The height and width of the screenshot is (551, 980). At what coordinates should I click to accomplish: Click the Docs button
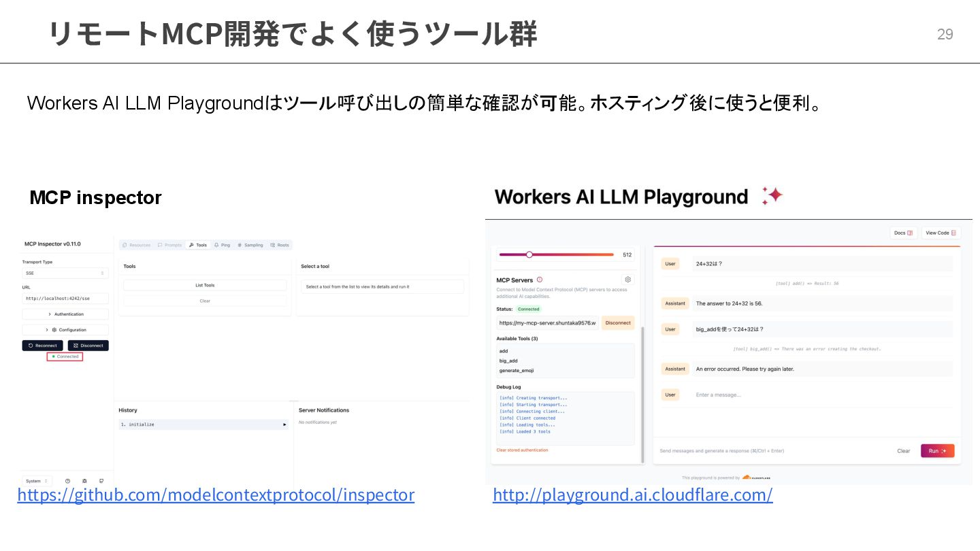tap(904, 233)
